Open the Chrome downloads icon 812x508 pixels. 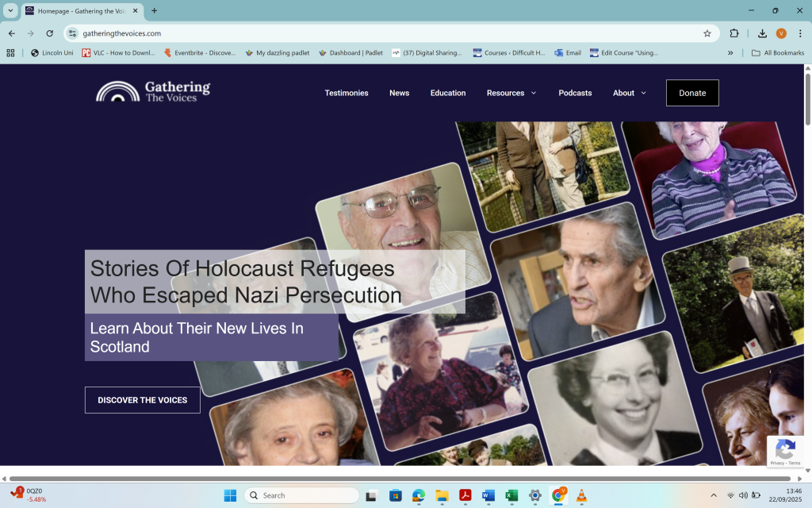tap(762, 33)
